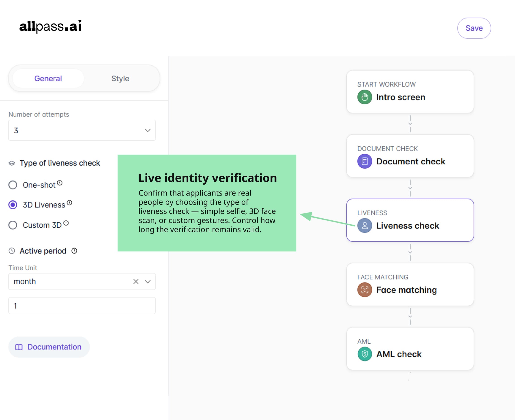Screen dimensions: 515x420
Task: Choose the Custom 3D radio button
Action: click(x=13, y=225)
